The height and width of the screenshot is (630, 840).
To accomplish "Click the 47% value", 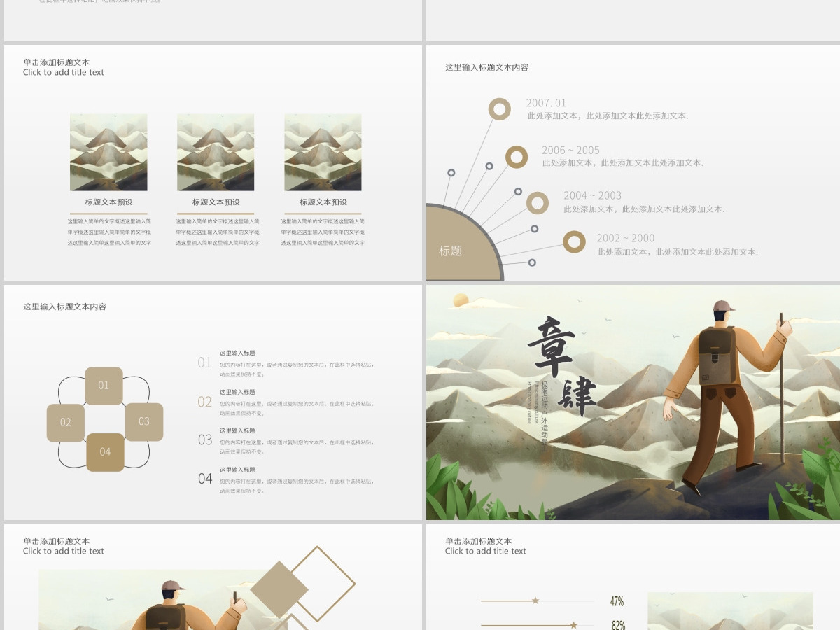I will tap(617, 601).
